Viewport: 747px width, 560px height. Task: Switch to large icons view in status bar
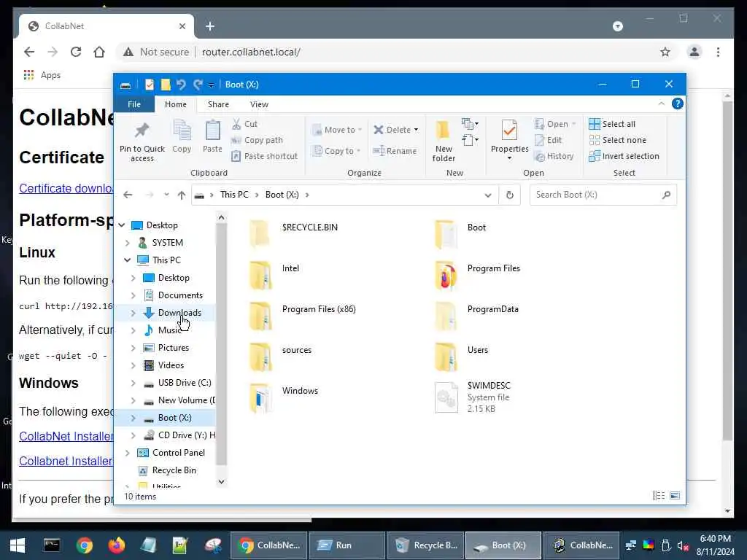point(675,496)
